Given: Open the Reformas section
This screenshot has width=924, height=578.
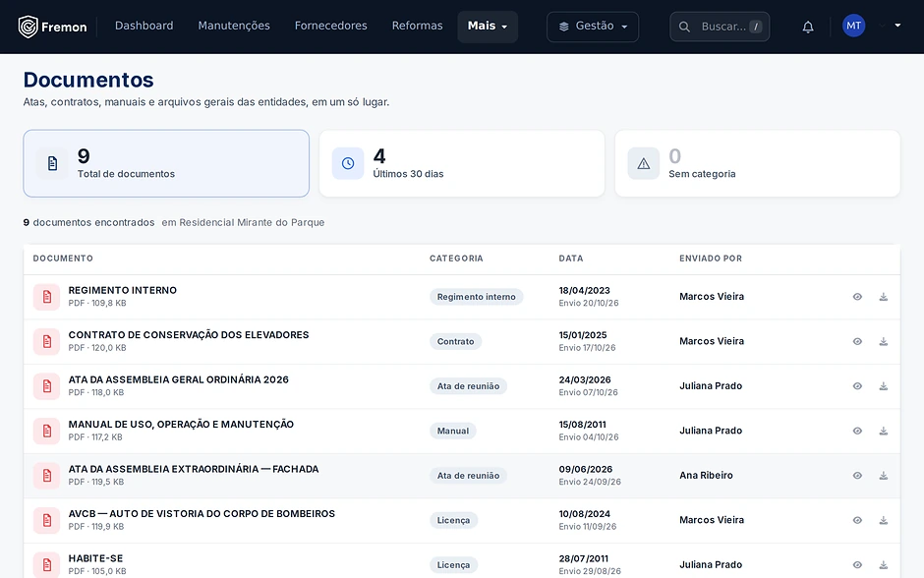Looking at the screenshot, I should (417, 26).
